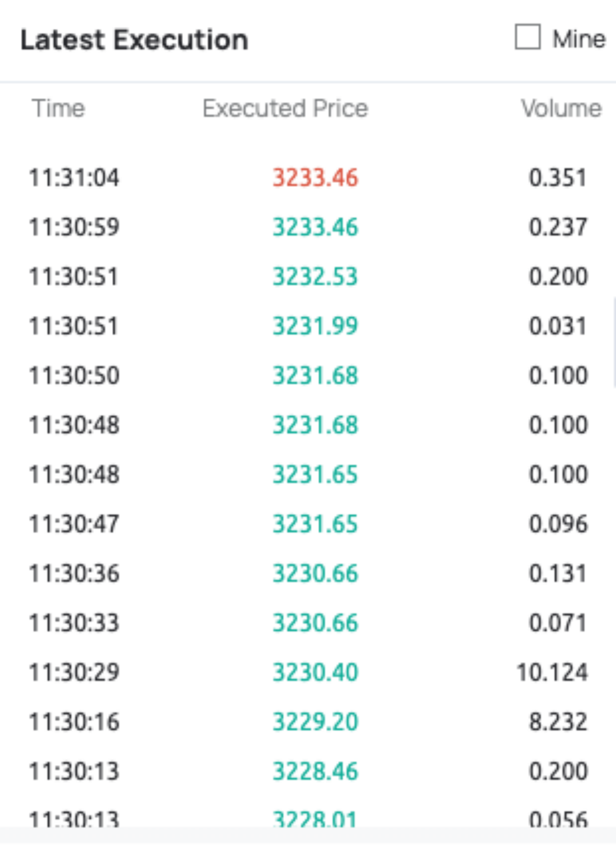
Task: Click the 3228.46 executed price
Action: click(315, 772)
